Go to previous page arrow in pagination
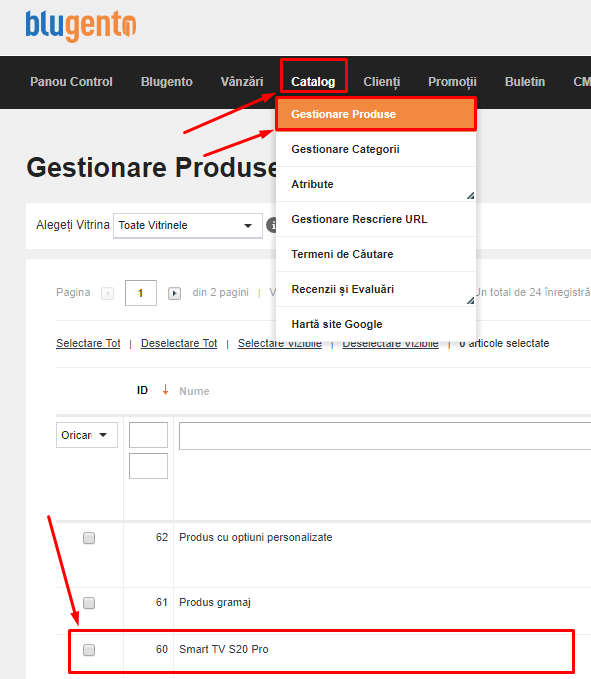This screenshot has height=679, width=591. point(107,294)
